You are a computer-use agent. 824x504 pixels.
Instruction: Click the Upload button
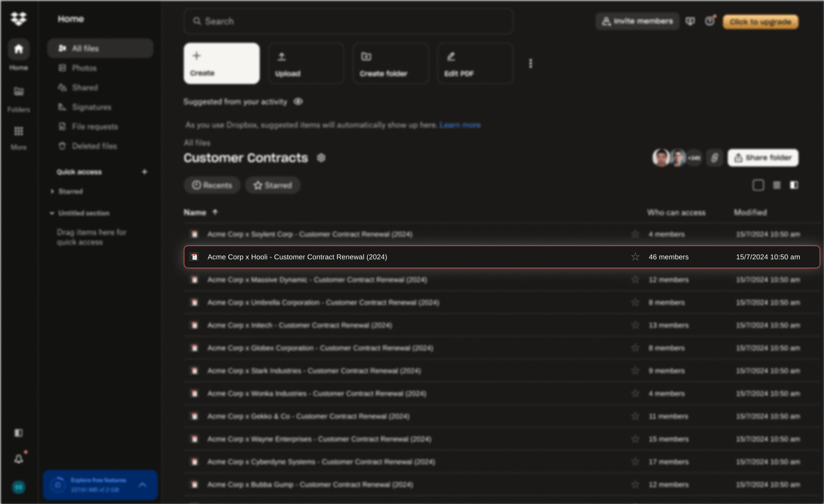click(306, 63)
